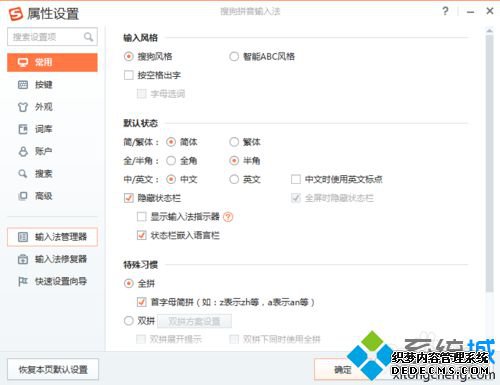The image size is (500, 385).
Task: Click the orange help icon beside 显示输入法指示器
Action: point(228,217)
